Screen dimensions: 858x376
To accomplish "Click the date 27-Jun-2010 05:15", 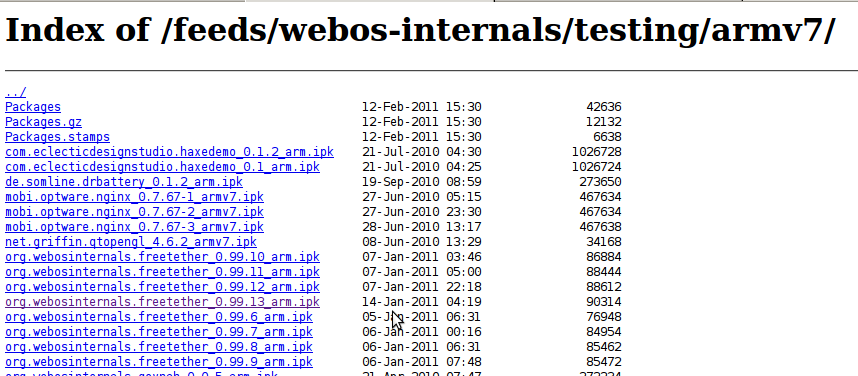I will click(421, 196).
